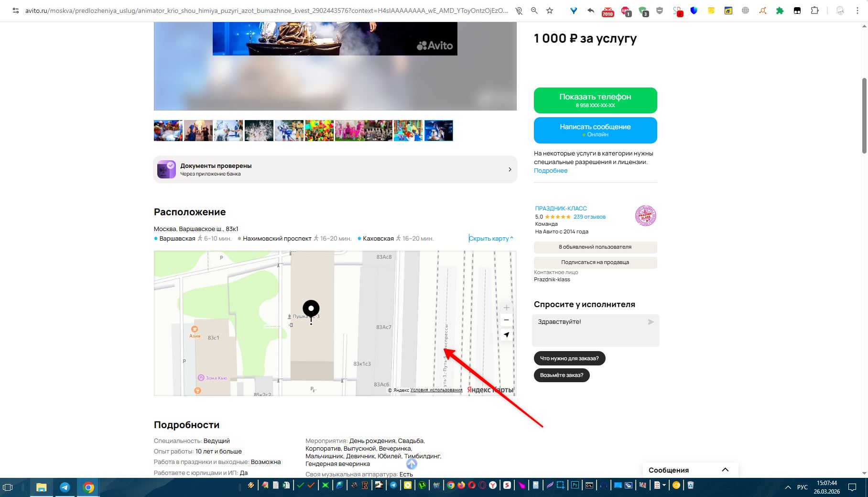Viewport: 868px width, 497px height.
Task: Expand 'Документы проверены' details arrow
Action: tap(510, 169)
